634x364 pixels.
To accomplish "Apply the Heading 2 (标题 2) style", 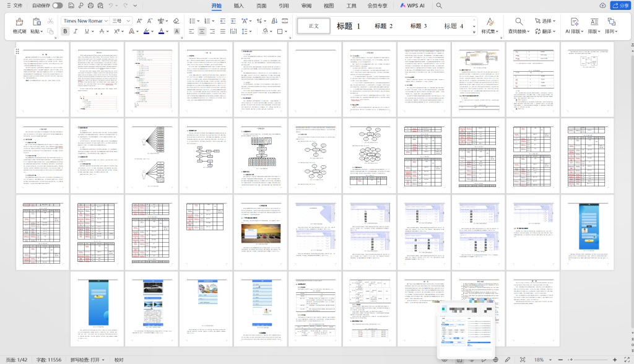I will coord(383,26).
